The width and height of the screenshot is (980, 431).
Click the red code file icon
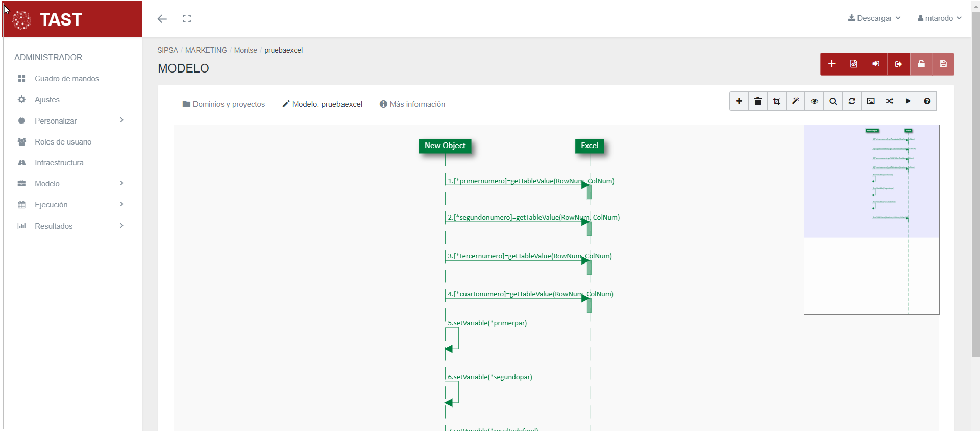click(854, 64)
